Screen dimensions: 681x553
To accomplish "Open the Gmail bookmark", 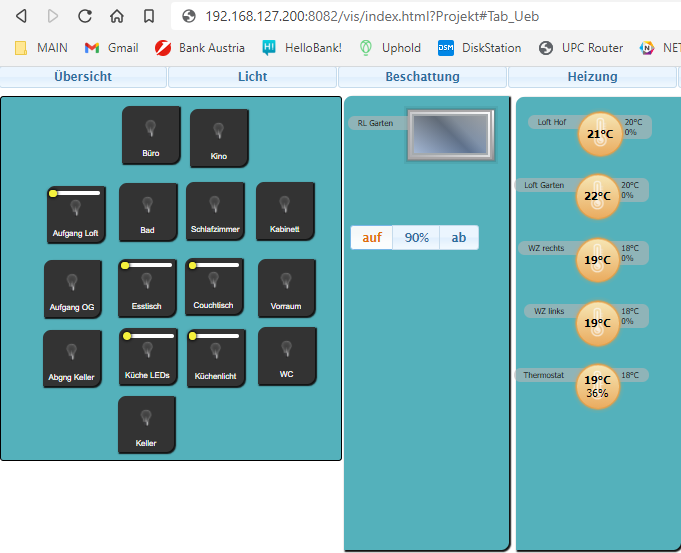I will coord(112,48).
